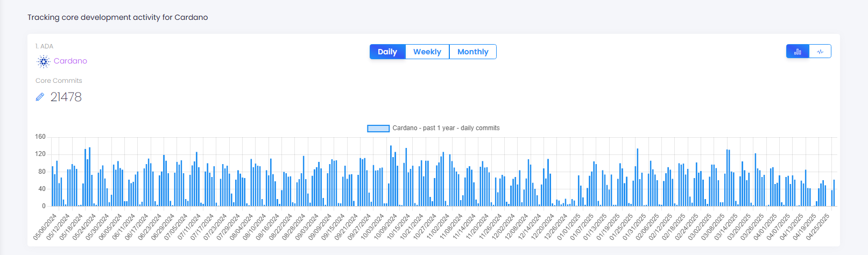Click the Core Commits label
This screenshot has width=868, height=255.
tap(59, 81)
